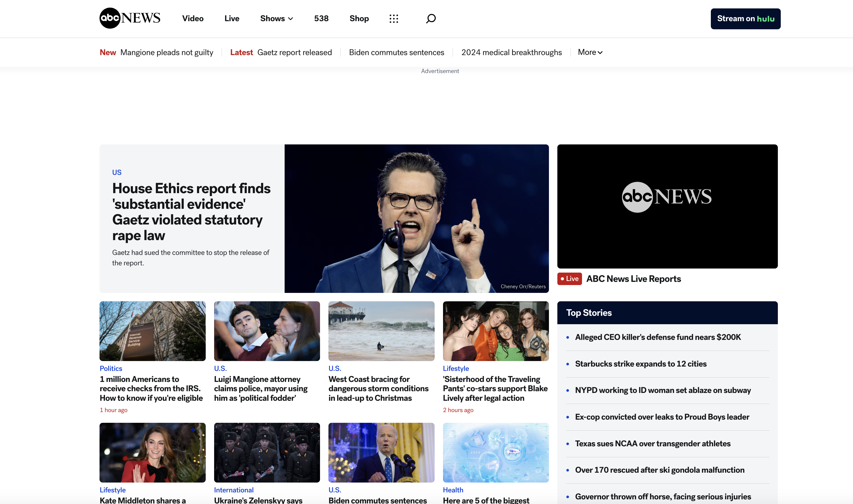Screen dimensions: 853x504
Task: Click the red Live badge indicator
Action: [x=569, y=279]
